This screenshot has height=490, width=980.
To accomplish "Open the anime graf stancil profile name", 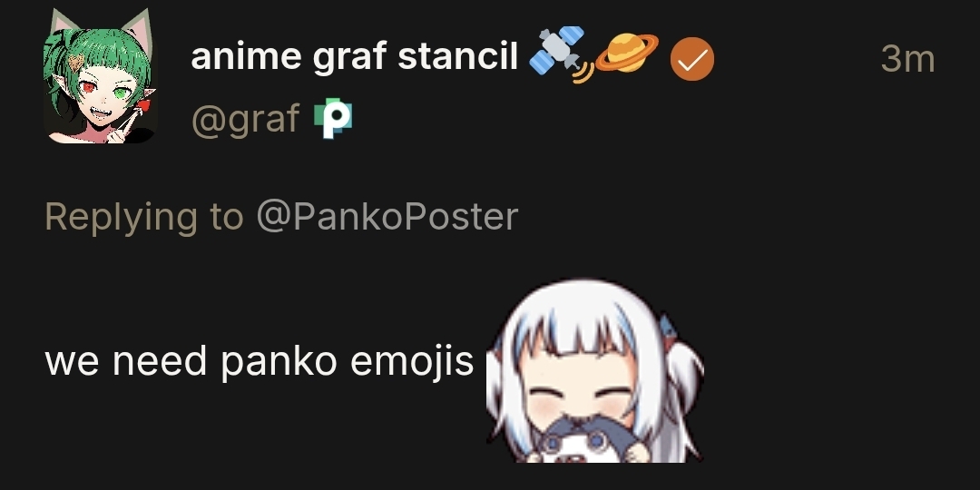I will [x=354, y=57].
